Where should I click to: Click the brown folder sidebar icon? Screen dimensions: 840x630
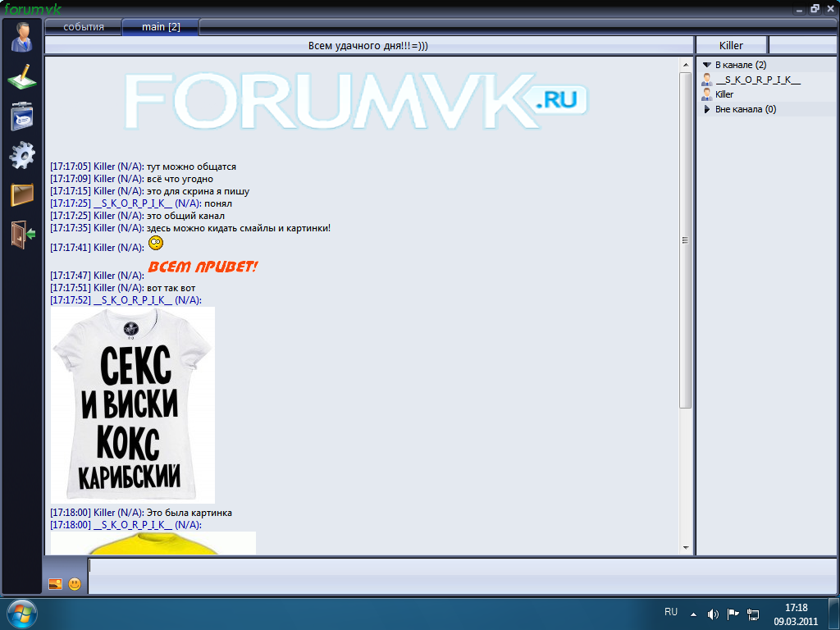click(x=22, y=194)
